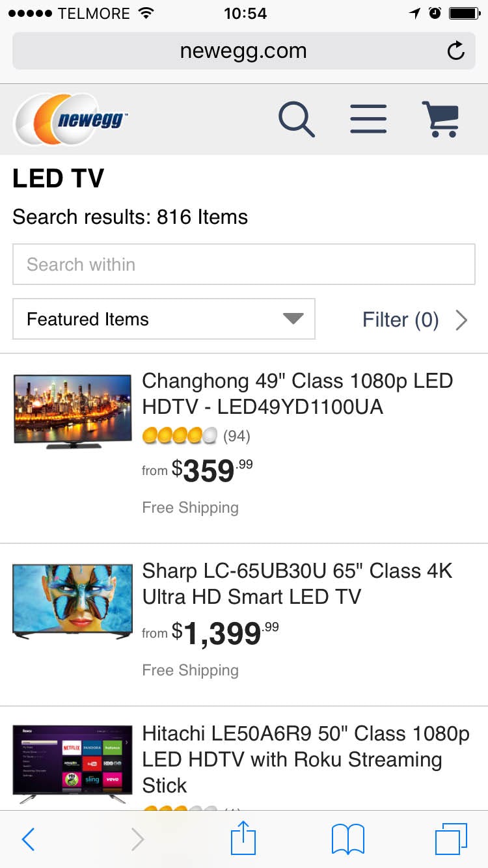View the shopping cart
Viewport: 488px width, 868px height.
(441, 119)
